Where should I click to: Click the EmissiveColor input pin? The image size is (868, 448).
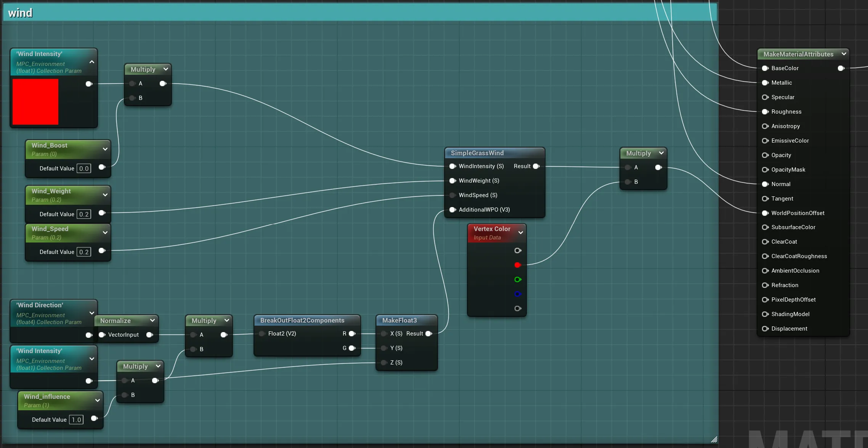(x=765, y=141)
